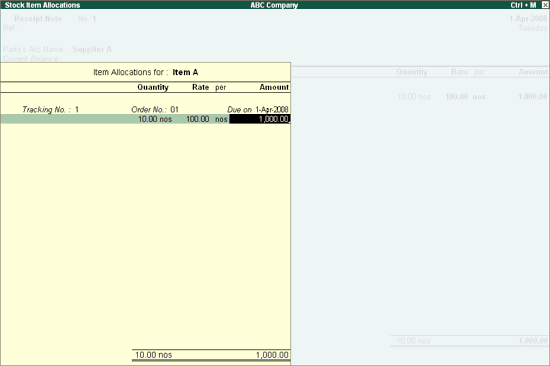Click the dimmed Receipt Note label
This screenshot has height=366, width=550.
click(38, 19)
